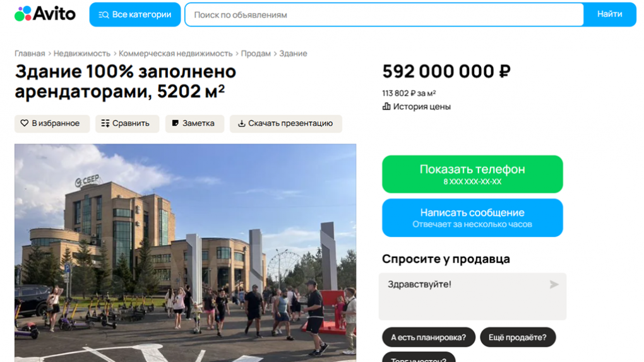The width and height of the screenshot is (644, 362).
Task: Focus the Поиск по объявлениям search field
Action: [384, 15]
